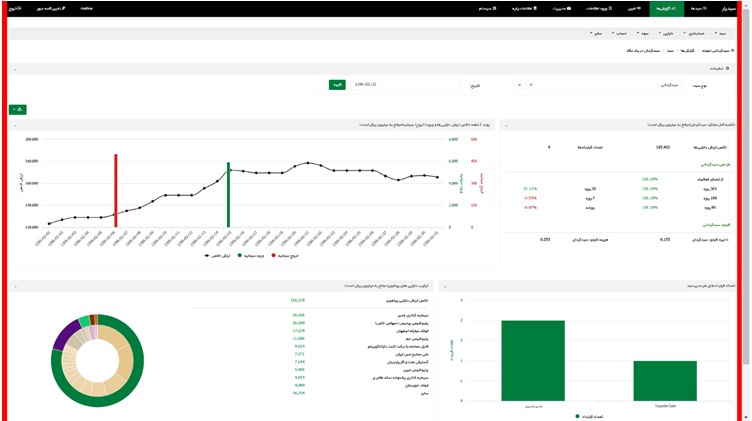The width and height of the screenshot is (752, 421).
Task: Toggle the خروج سرمایه legend series
Action: click(x=285, y=256)
